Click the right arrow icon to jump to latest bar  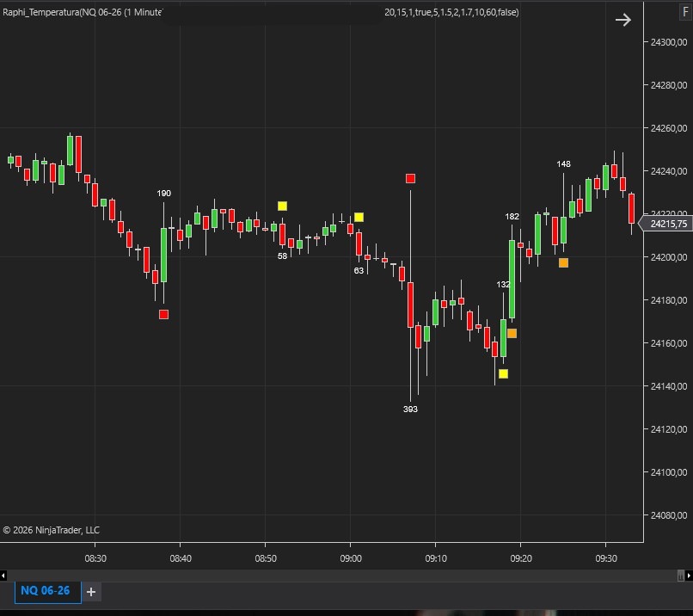(x=623, y=20)
